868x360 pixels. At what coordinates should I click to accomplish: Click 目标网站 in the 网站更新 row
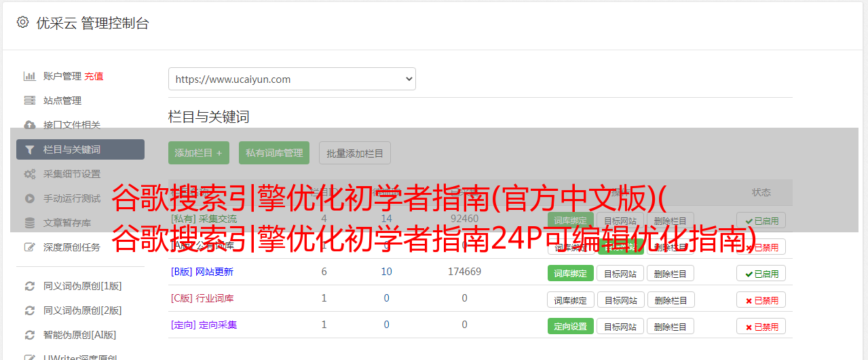click(620, 274)
